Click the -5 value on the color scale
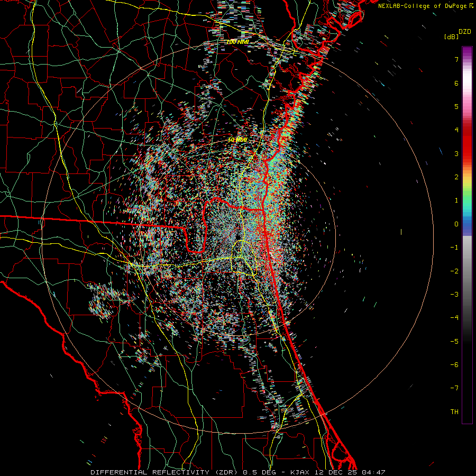The height and width of the screenshot is (476, 476). tap(454, 342)
